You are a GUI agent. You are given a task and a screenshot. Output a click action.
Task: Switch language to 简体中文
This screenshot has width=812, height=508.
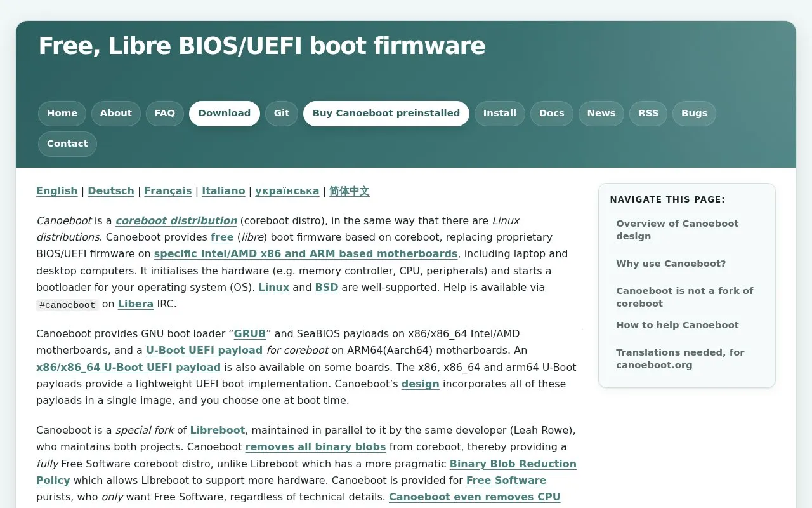(350, 191)
